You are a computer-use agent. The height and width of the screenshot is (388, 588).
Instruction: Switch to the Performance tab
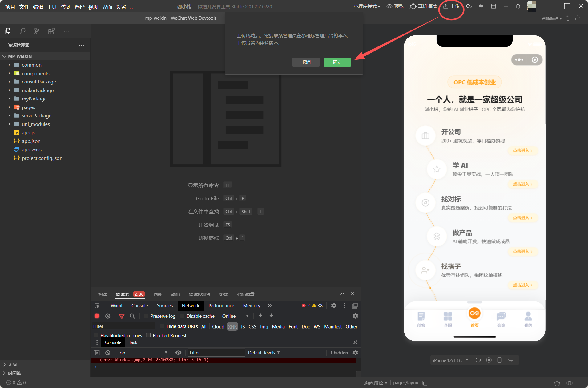pos(221,305)
